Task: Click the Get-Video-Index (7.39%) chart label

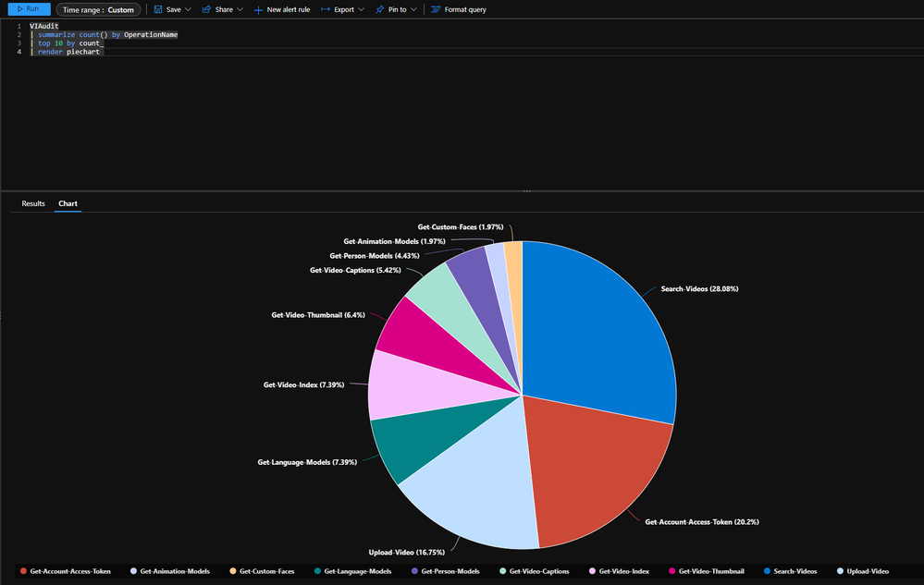Action: click(303, 384)
